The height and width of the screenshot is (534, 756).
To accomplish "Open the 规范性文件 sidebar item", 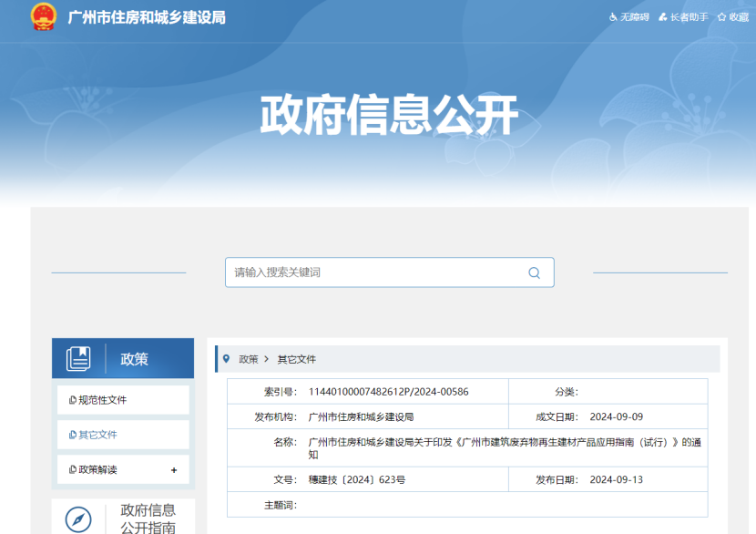I will coord(123,400).
